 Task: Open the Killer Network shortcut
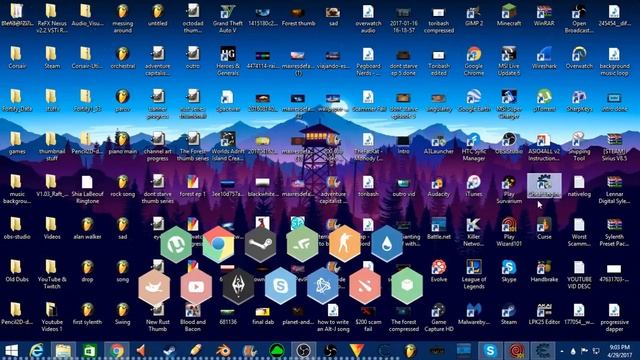(x=473, y=232)
